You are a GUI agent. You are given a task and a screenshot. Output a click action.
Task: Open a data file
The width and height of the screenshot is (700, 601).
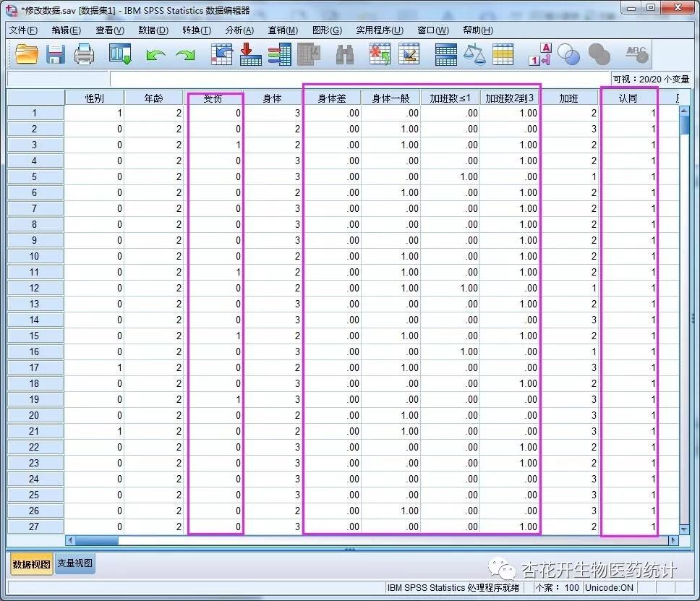pyautogui.click(x=27, y=54)
